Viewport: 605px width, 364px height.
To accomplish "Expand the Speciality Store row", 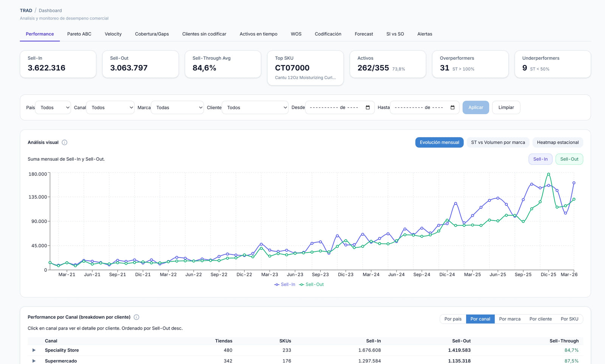I will tap(34, 350).
